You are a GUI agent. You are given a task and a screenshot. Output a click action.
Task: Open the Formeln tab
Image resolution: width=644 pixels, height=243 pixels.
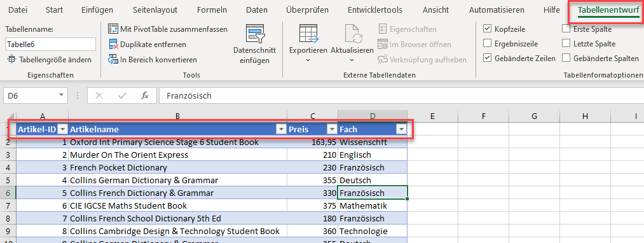click(x=212, y=10)
